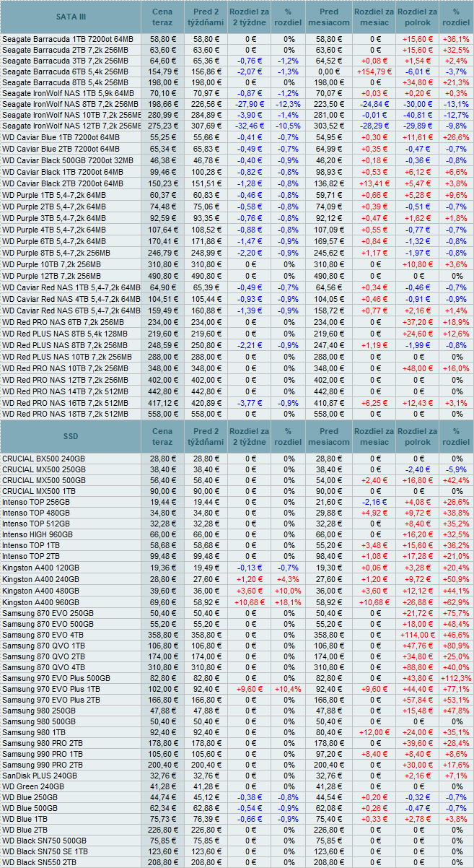Select the SSD section header
The width and height of the screenshot is (474, 868).
pyautogui.click(x=71, y=436)
